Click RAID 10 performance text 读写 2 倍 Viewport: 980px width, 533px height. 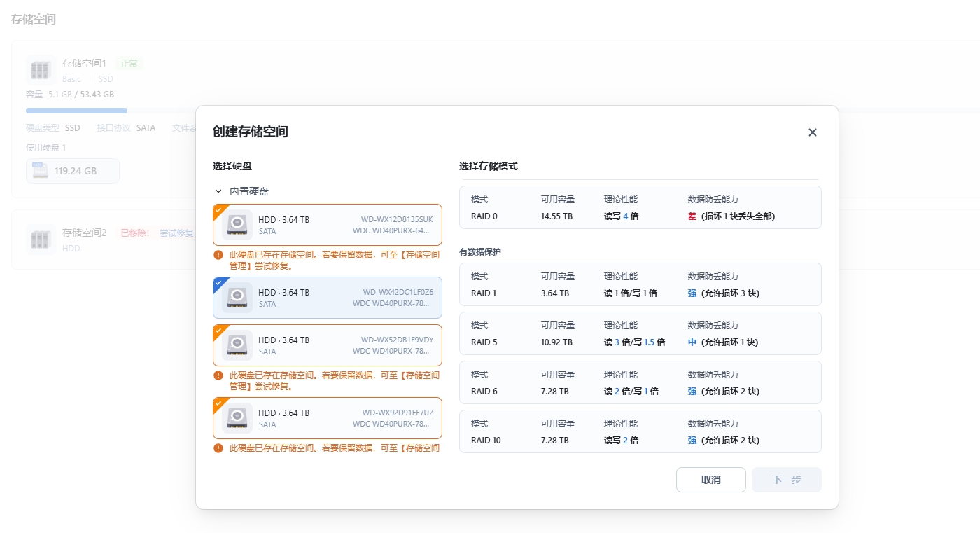(x=622, y=441)
